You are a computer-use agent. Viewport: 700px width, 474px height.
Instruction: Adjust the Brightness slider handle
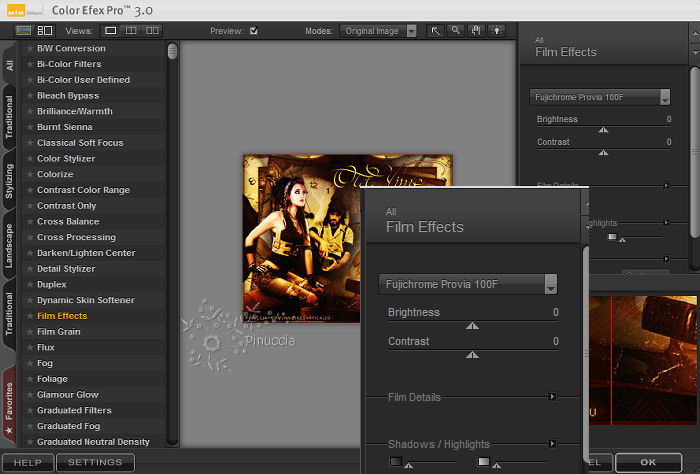point(472,325)
